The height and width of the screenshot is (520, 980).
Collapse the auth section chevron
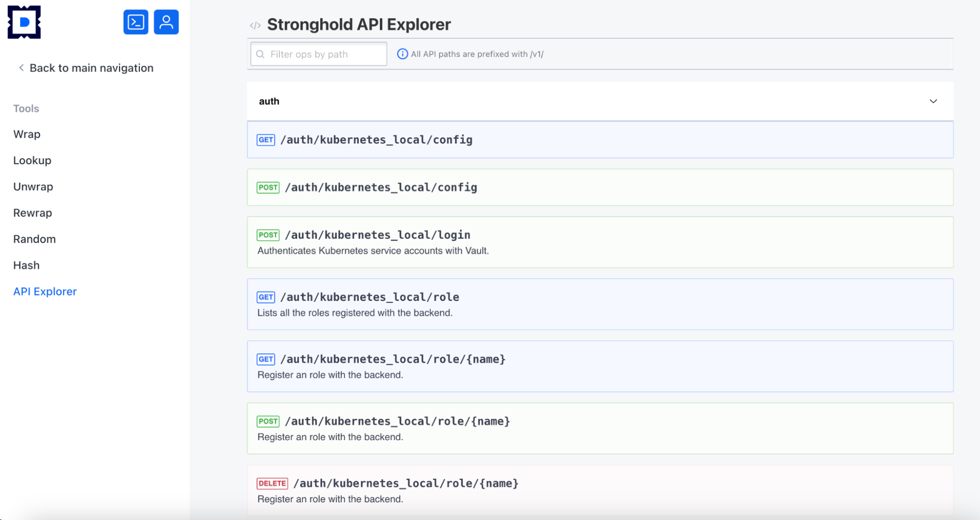pos(933,101)
